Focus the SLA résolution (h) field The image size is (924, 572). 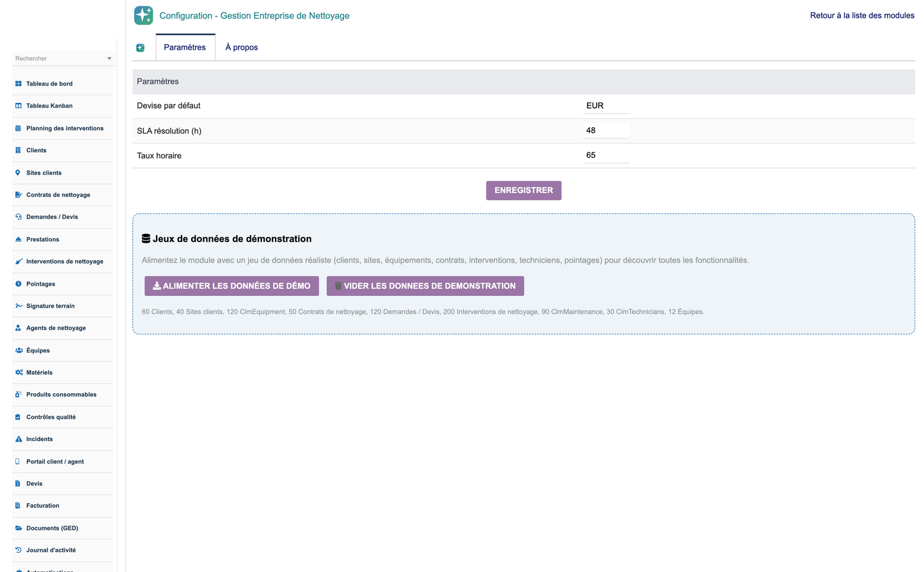click(x=606, y=130)
